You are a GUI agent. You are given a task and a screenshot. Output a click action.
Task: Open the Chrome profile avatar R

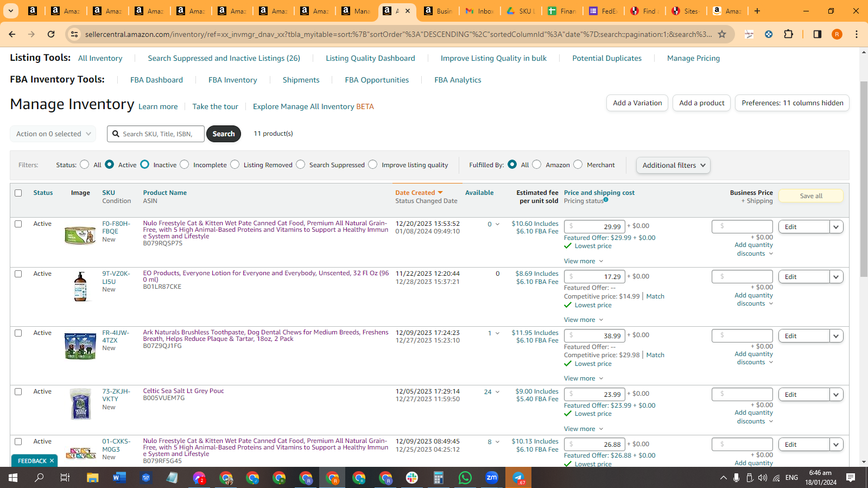tap(837, 34)
